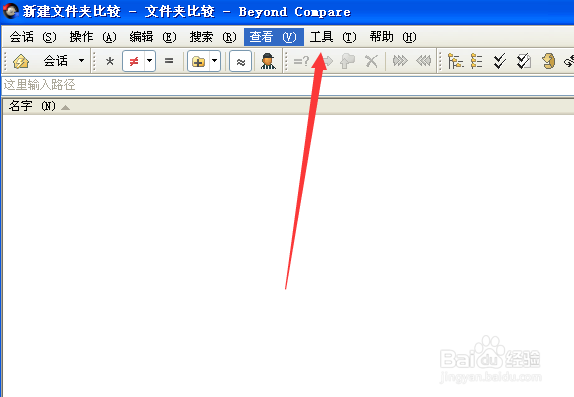
Task: Click the grayed Move icon before Delete
Action: (x=347, y=61)
